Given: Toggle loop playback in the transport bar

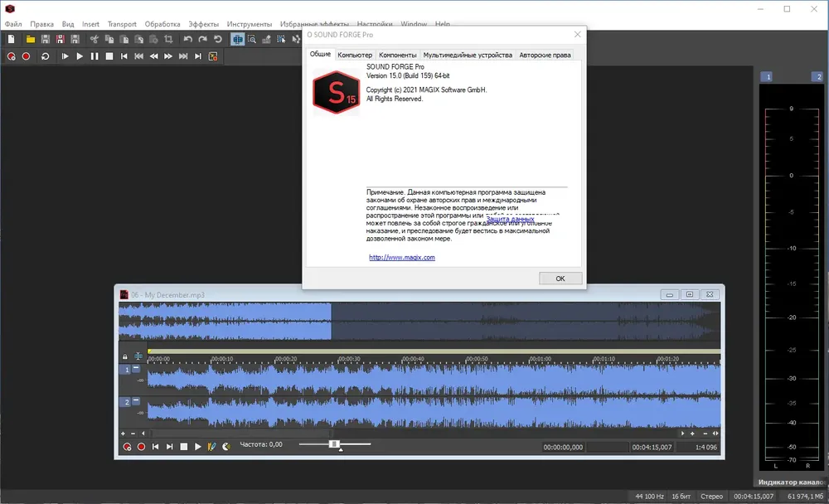Looking at the screenshot, I should click(45, 56).
